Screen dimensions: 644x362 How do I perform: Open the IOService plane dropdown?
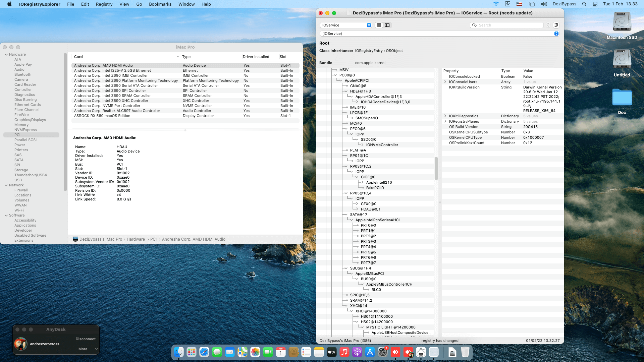346,25
